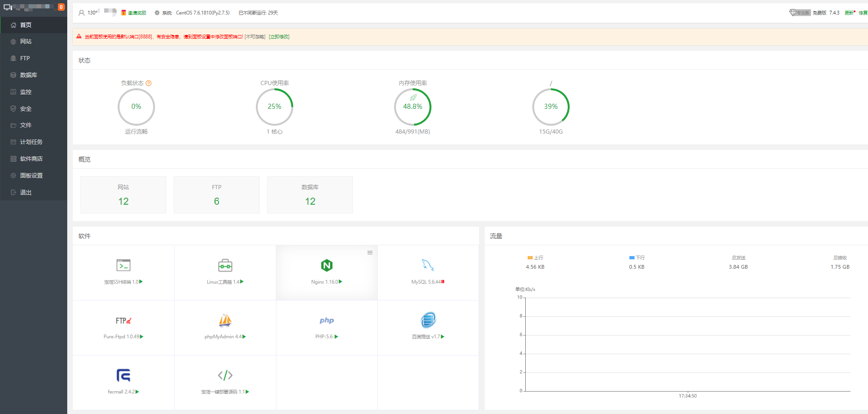This screenshot has width=868, height=414.
Task: Click the orange 0 notification badge
Action: (61, 7)
